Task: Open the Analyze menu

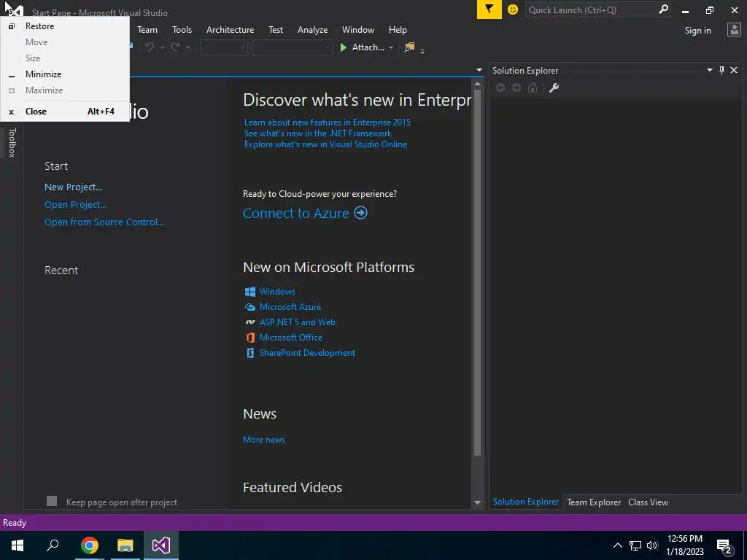Action: (312, 29)
